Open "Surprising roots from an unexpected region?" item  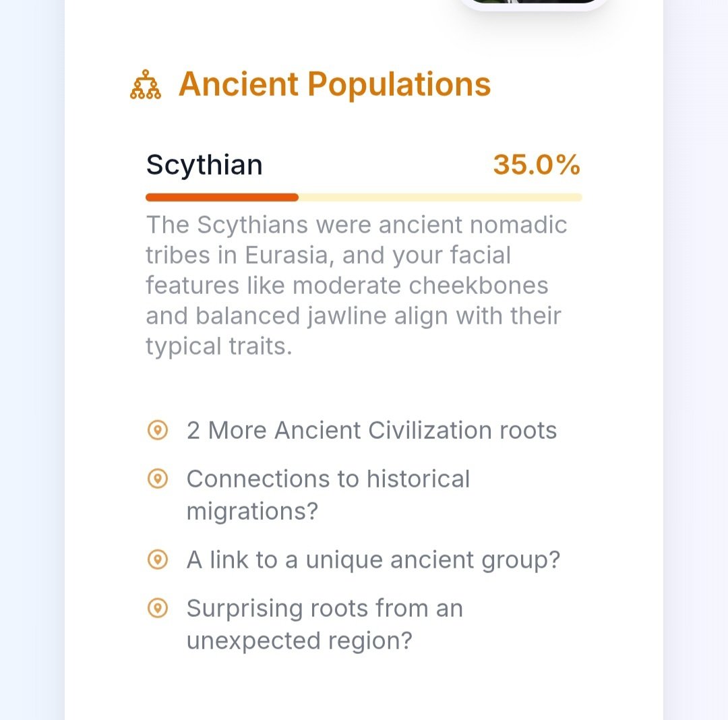[324, 624]
